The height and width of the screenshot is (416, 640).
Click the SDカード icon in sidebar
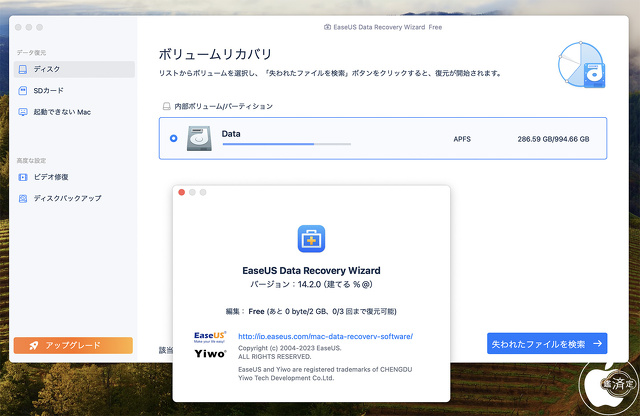click(23, 90)
